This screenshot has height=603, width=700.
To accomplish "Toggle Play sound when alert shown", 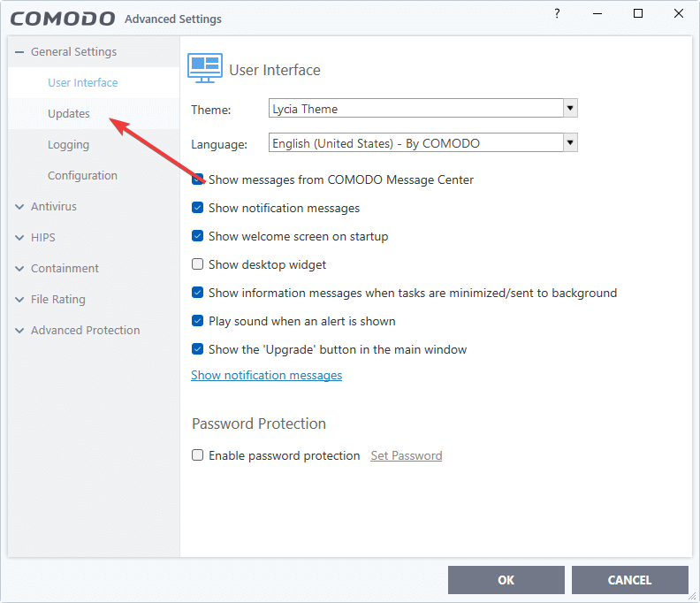I will click(197, 321).
